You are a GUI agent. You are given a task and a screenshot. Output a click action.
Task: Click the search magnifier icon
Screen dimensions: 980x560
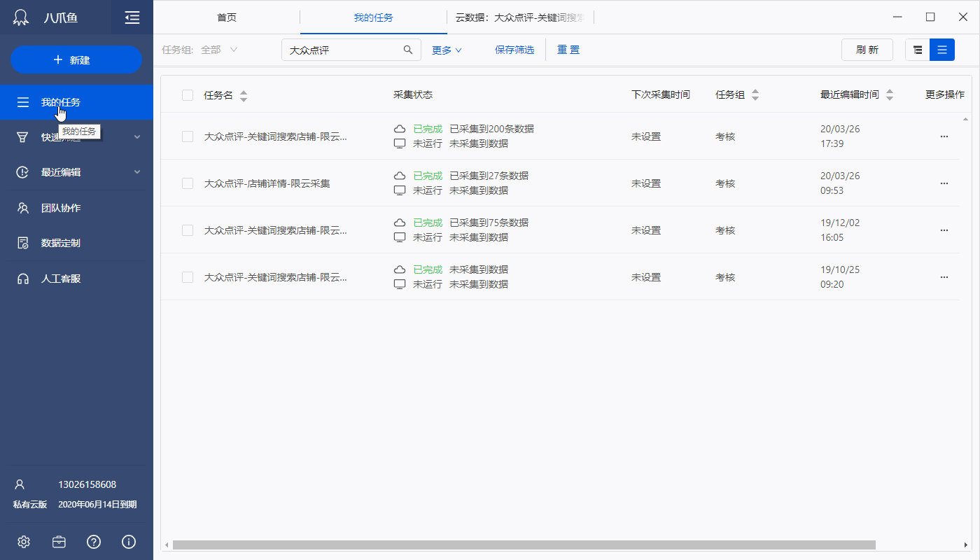click(x=408, y=50)
